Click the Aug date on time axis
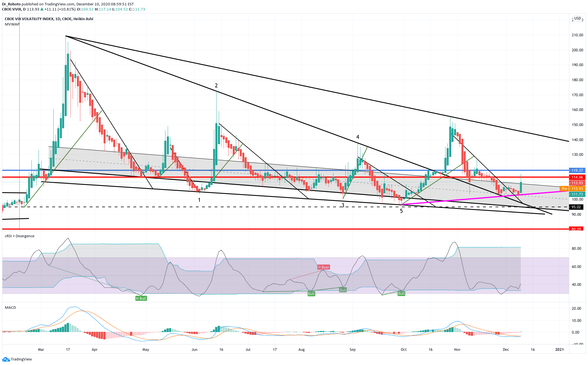588x365 pixels. point(302,350)
